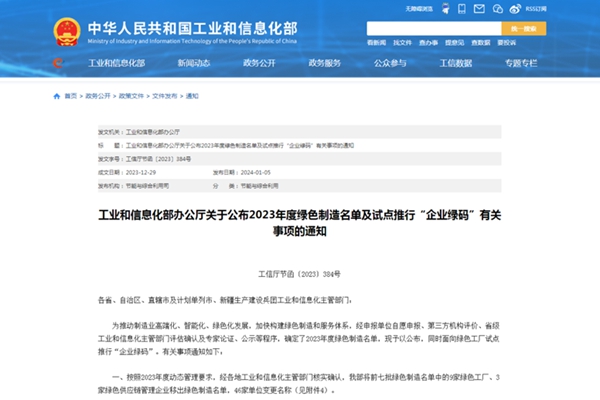The image size is (600, 400).
Task: Click 文件发布 in breadcrumb
Action: coord(164,97)
